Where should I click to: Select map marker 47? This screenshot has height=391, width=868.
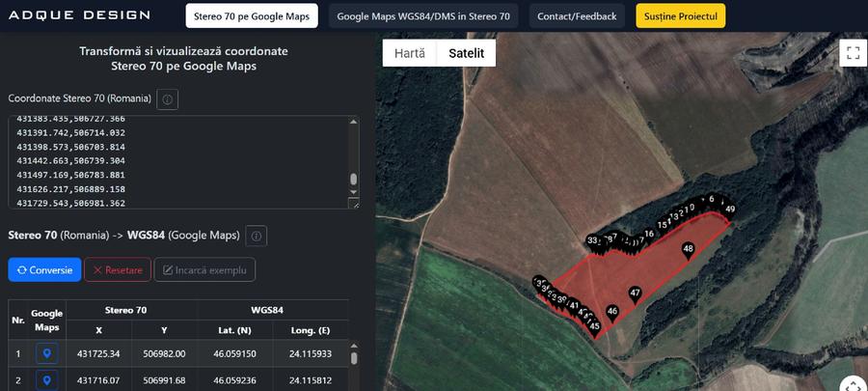(635, 295)
